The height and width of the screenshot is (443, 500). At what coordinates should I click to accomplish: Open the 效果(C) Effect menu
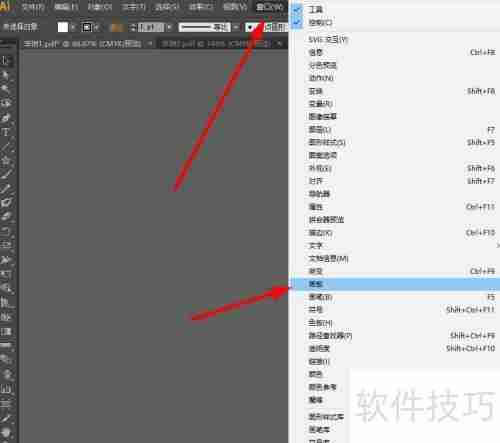pyautogui.click(x=201, y=7)
